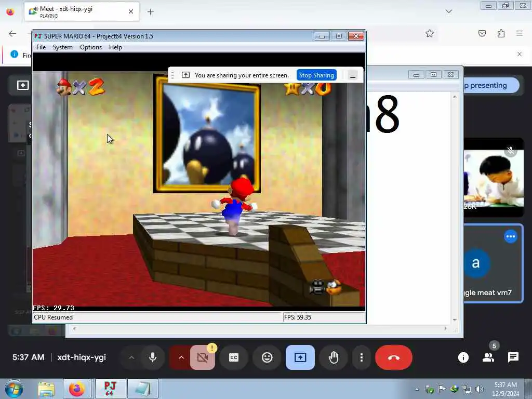Open the Firefox application menu
The width and height of the screenshot is (532, 399).
point(519,33)
